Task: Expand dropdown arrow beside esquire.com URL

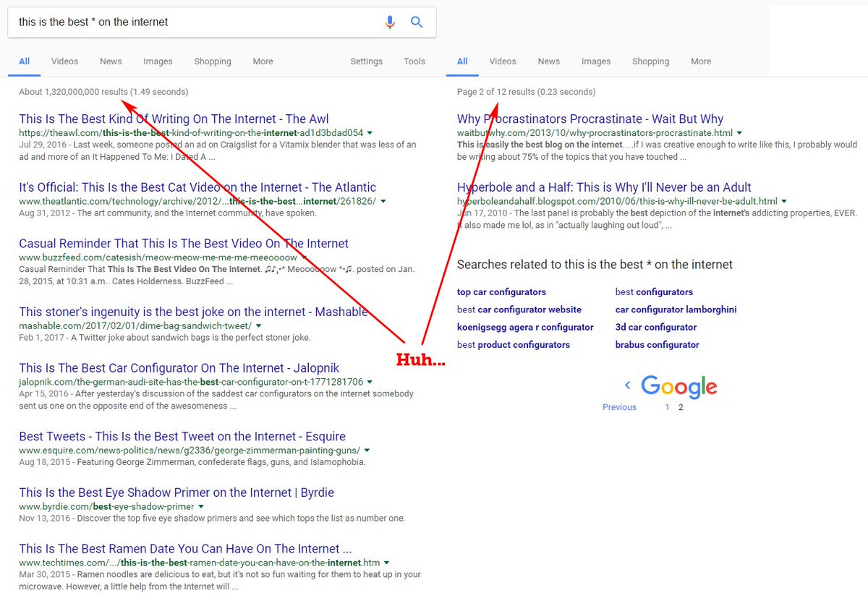Action: point(367,450)
